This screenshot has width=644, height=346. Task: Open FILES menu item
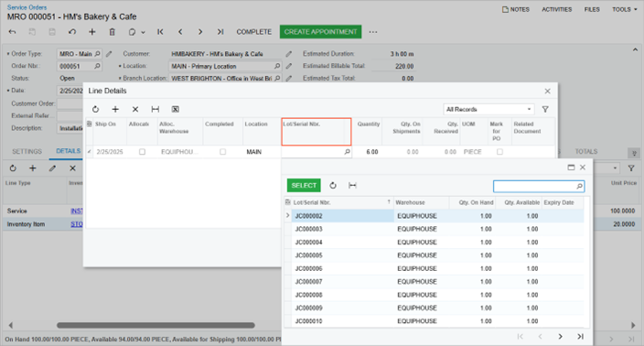coord(592,9)
